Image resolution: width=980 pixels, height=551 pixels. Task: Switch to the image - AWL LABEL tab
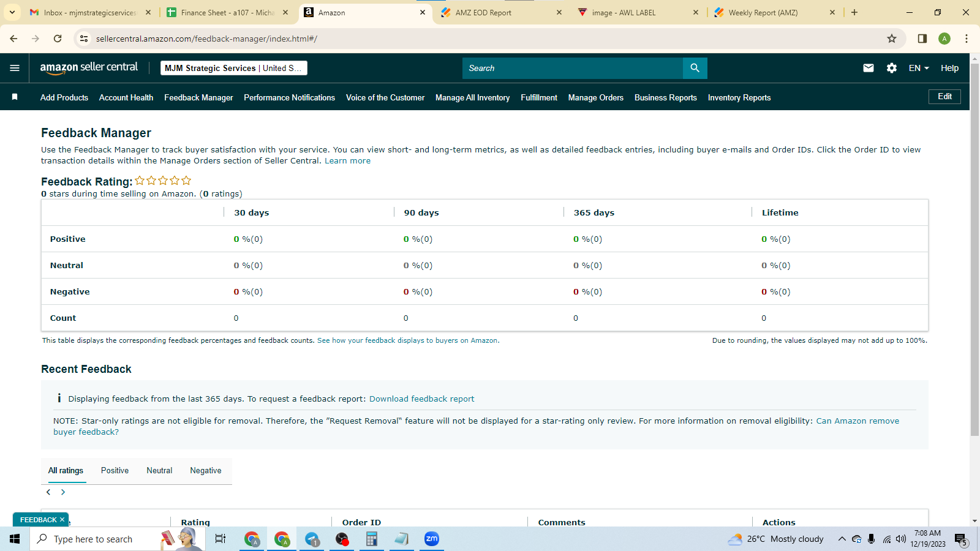638,12
